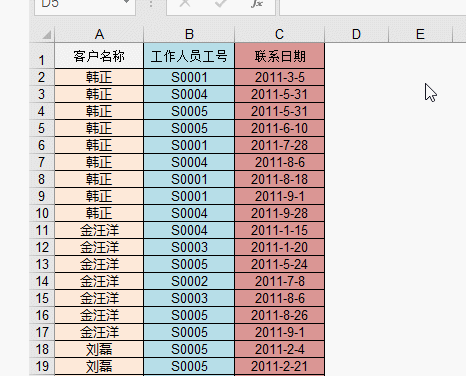Click header cell 工作人员工号
466x376 pixels.
[x=189, y=56]
